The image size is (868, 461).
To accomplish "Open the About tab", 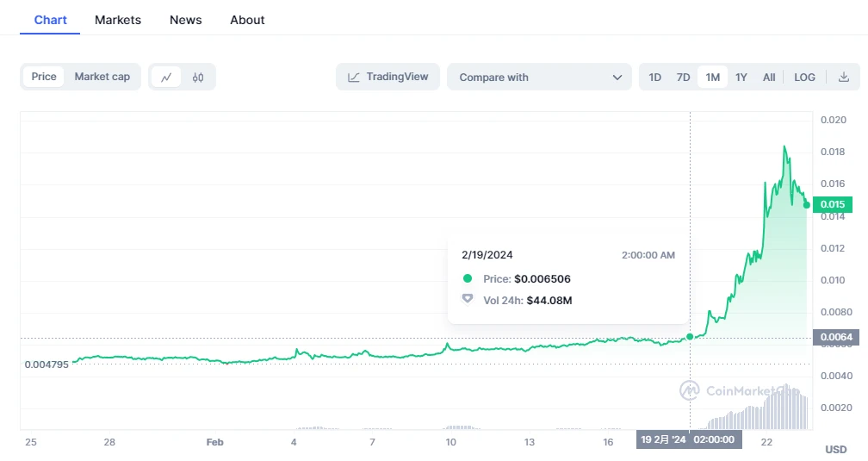I will click(247, 20).
